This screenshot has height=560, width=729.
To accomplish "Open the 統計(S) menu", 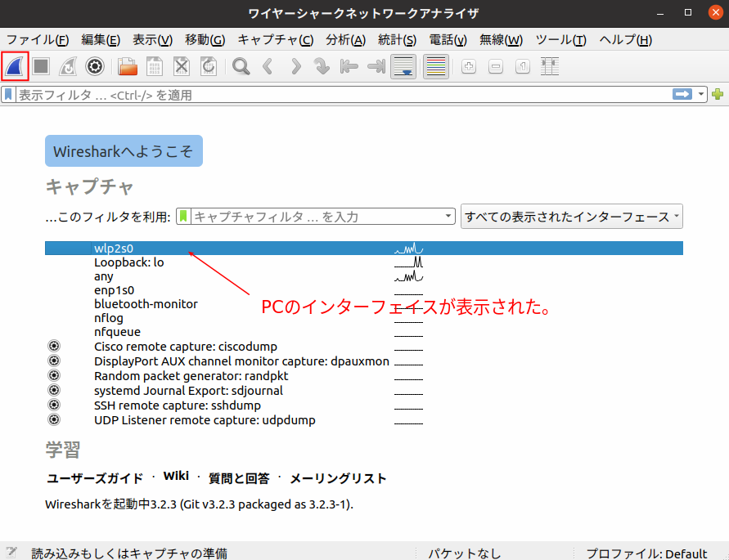I will [397, 40].
